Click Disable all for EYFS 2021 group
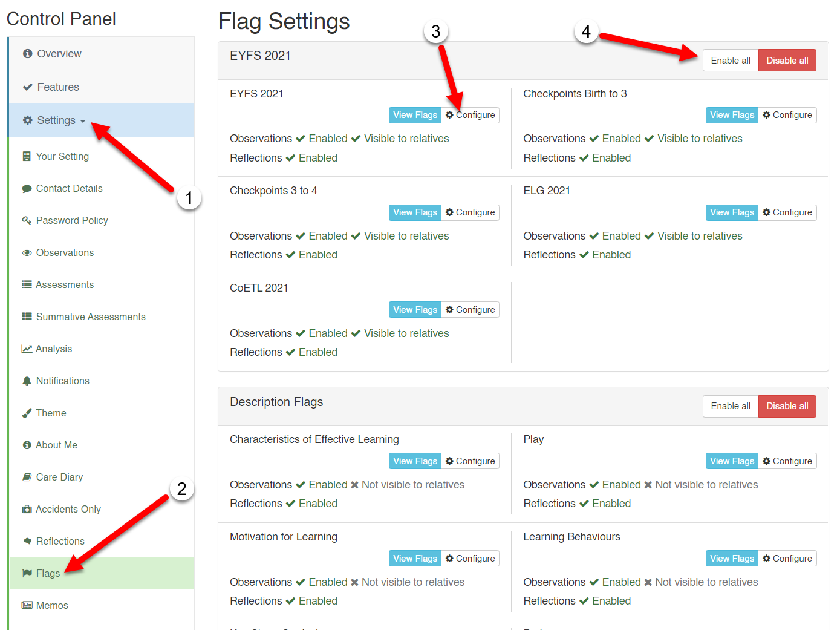The width and height of the screenshot is (840, 630). 787,61
